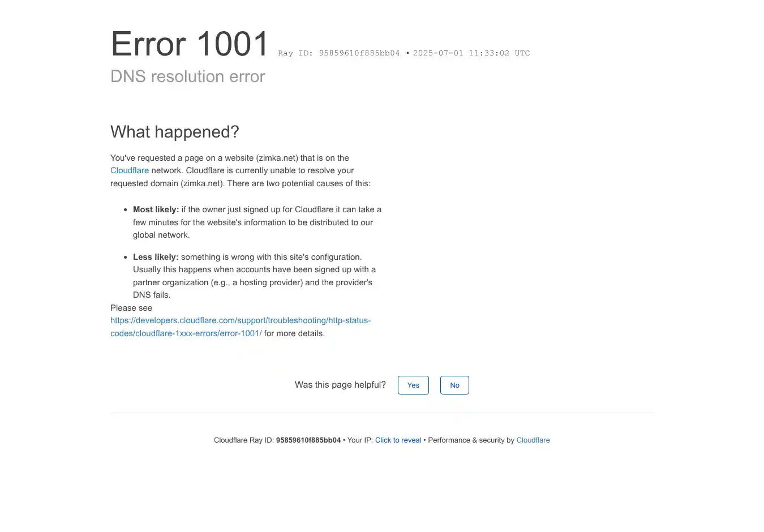Viewport: 764px width, 532px height.
Task: Click the Your IP: label in the footer
Action: [x=360, y=440]
